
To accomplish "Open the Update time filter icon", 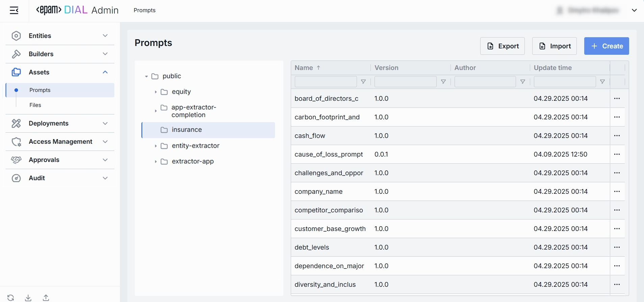I will click(602, 82).
